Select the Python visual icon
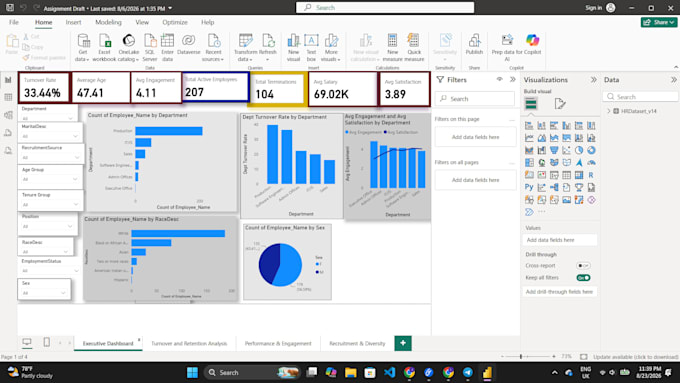This screenshot has width=680, height=383. tap(529, 187)
